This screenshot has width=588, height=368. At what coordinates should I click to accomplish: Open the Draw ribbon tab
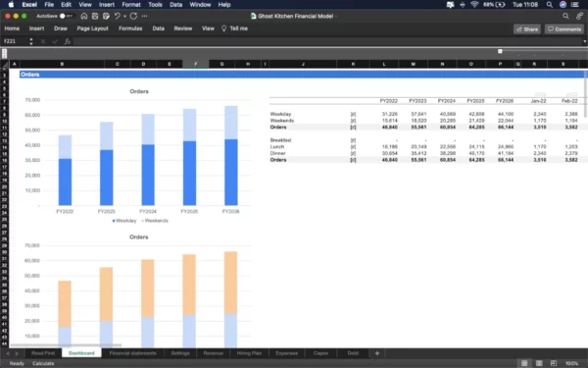[61, 28]
